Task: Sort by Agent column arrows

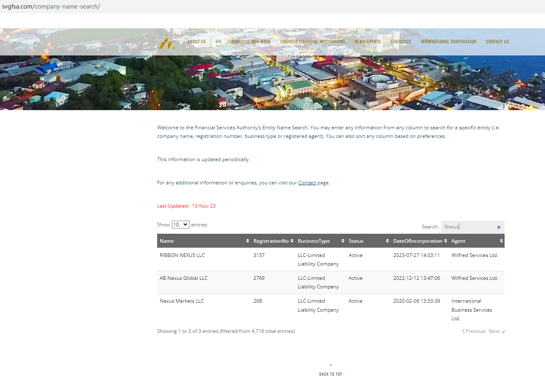Action: click(x=501, y=241)
